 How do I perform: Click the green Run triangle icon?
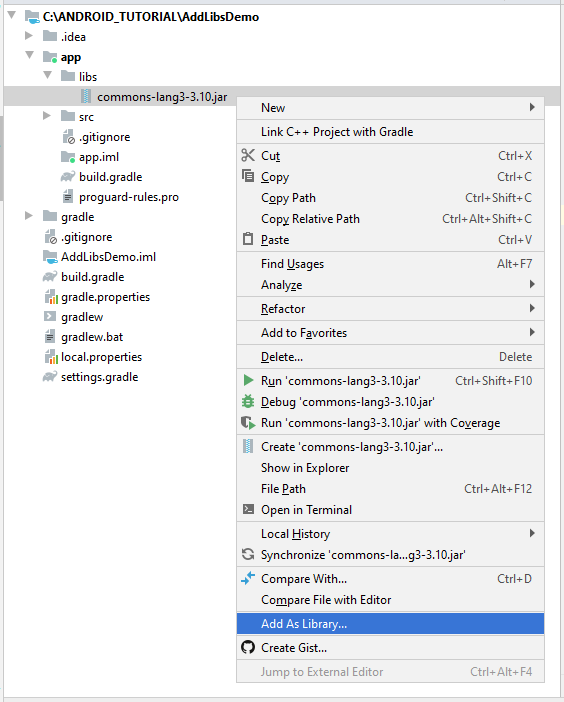[248, 381]
